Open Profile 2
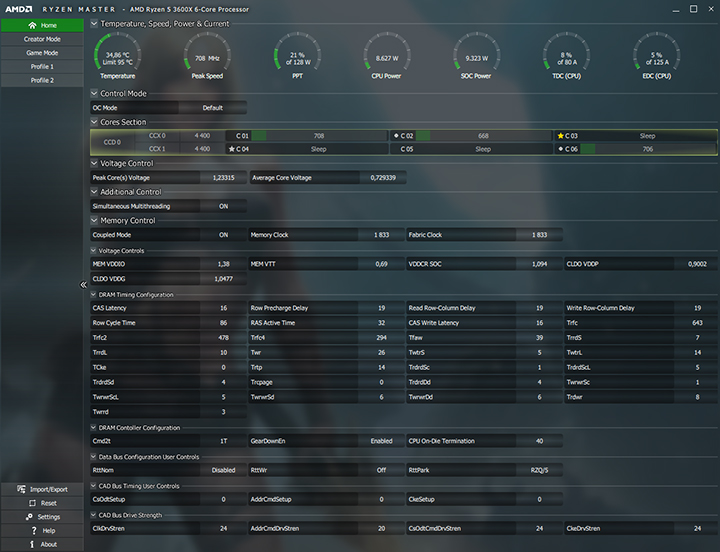The image size is (720, 552). point(42,80)
